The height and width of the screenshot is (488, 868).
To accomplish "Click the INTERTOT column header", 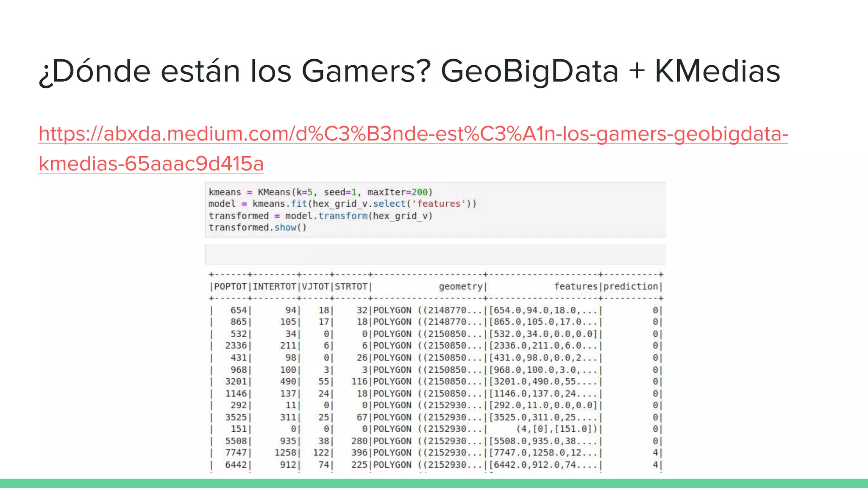I will click(274, 286).
